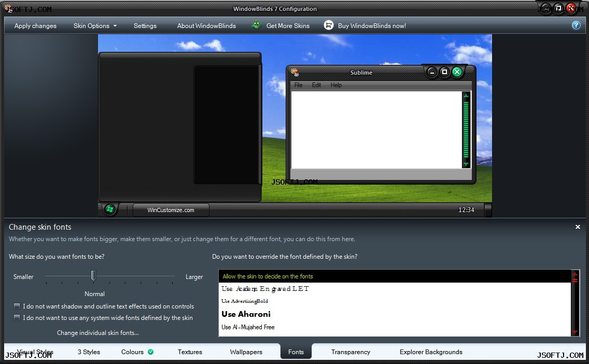
Task: Select Use Al-Mujahed Free font
Action: tap(395, 327)
